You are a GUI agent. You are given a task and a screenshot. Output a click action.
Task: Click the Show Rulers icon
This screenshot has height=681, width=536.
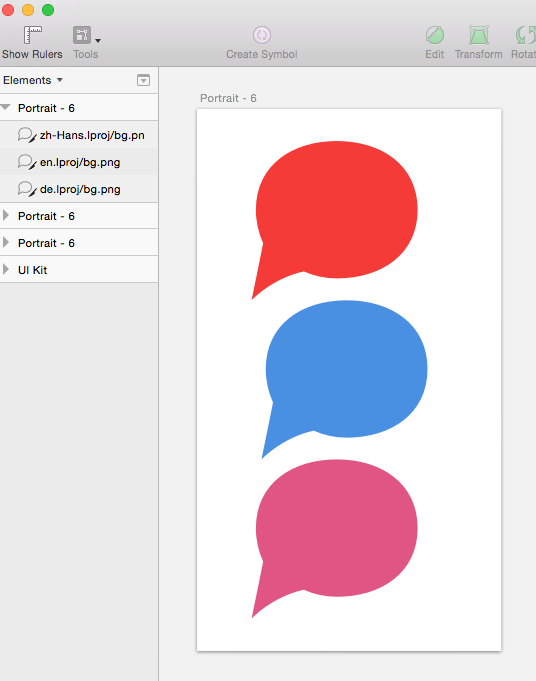33,35
